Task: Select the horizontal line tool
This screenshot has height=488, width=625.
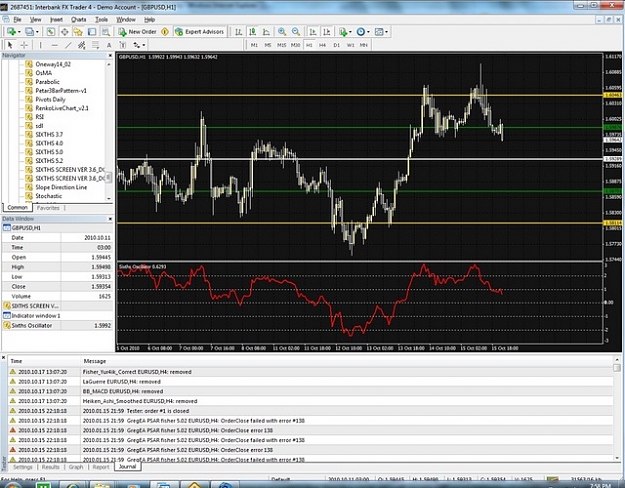Action: tap(55, 45)
